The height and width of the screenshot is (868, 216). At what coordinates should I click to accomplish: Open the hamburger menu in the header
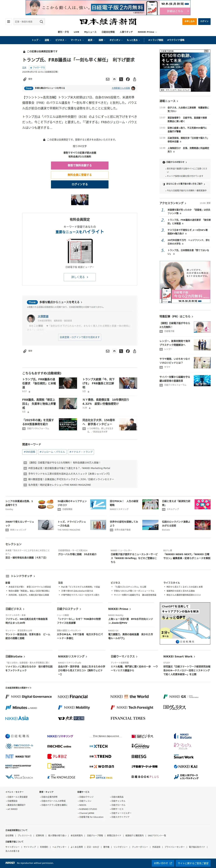coord(9,22)
